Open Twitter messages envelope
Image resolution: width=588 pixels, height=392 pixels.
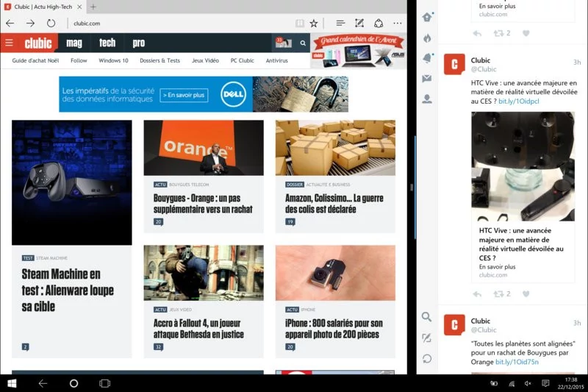click(427, 79)
